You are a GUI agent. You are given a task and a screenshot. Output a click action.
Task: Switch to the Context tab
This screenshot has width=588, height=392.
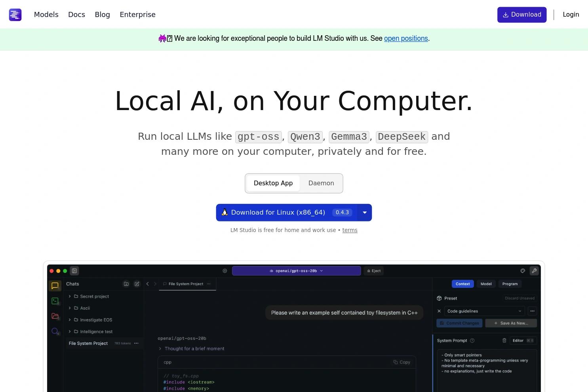[463, 284]
